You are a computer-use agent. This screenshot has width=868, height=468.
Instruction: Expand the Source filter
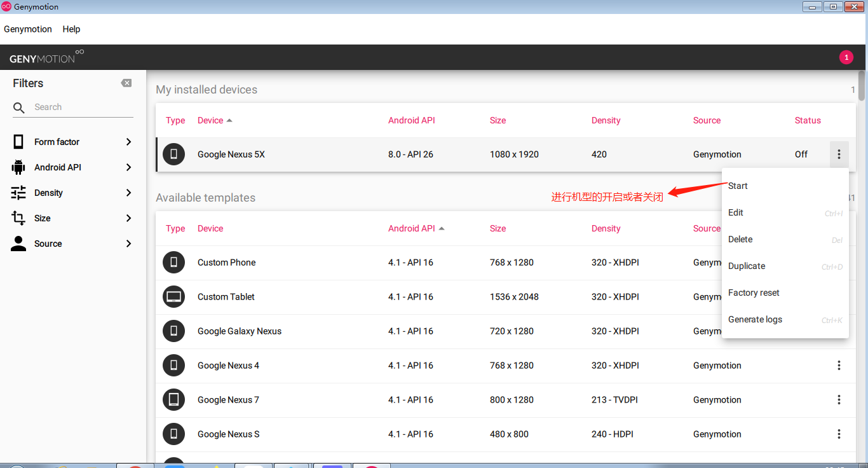[x=128, y=244]
